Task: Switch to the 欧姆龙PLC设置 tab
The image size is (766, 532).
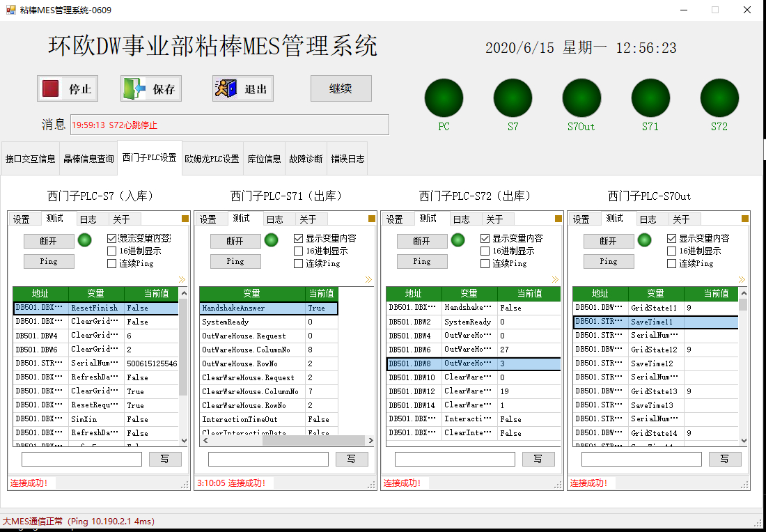Action: point(212,159)
